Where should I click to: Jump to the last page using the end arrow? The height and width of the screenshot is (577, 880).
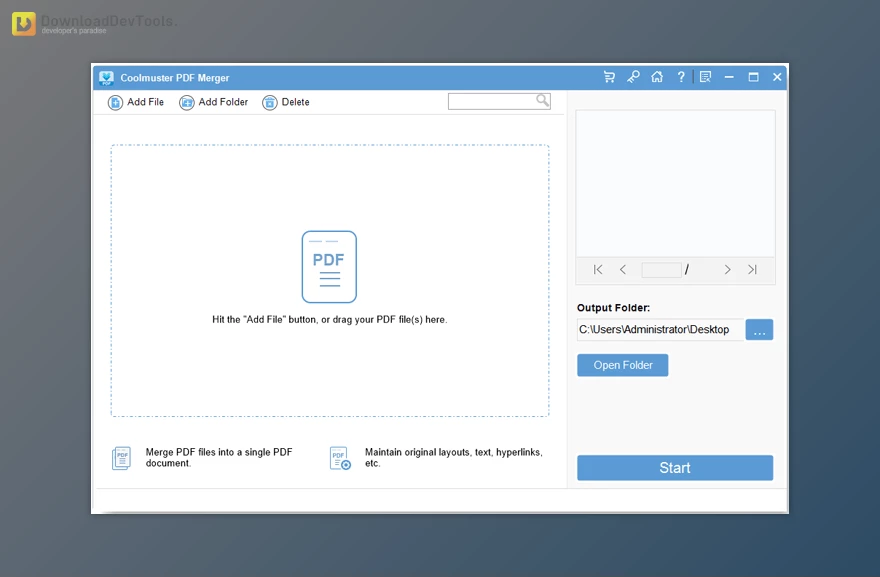pos(752,269)
